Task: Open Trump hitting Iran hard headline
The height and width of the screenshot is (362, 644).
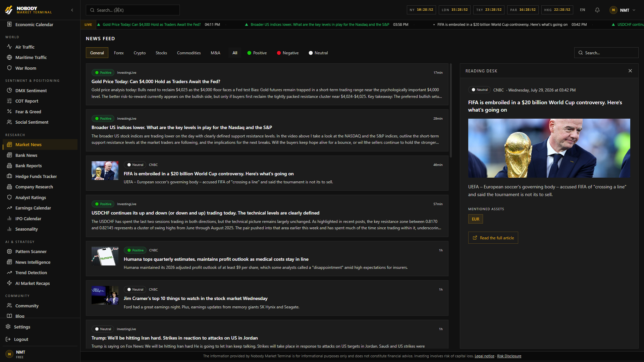Action: tap(174, 338)
